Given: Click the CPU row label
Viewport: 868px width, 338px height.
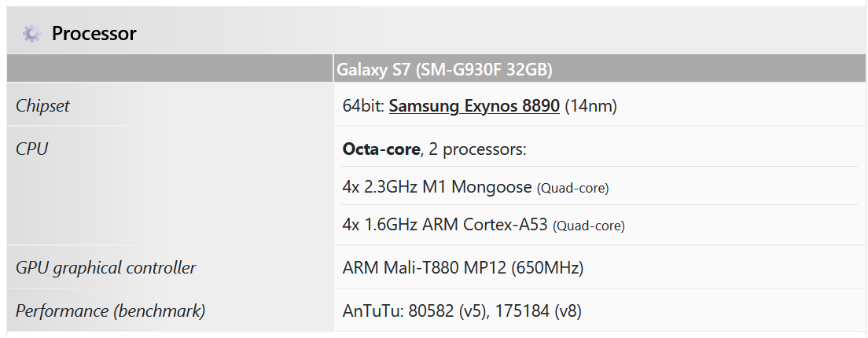Looking at the screenshot, I should tap(31, 149).
